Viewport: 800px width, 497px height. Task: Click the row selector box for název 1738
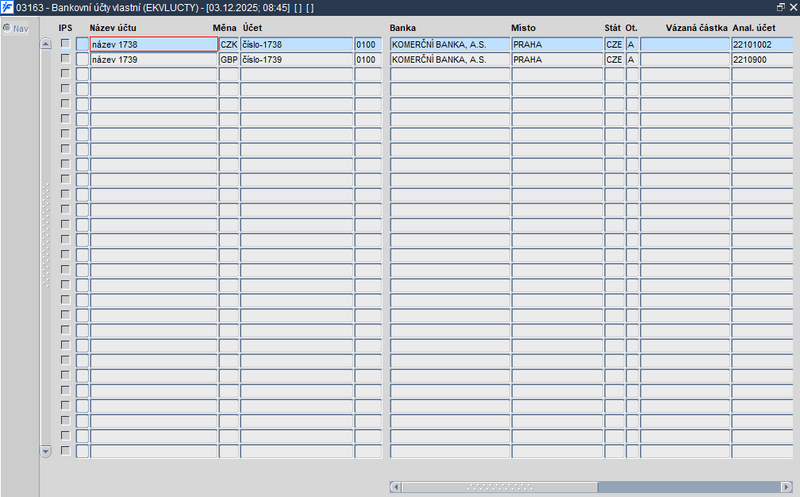click(x=82, y=44)
